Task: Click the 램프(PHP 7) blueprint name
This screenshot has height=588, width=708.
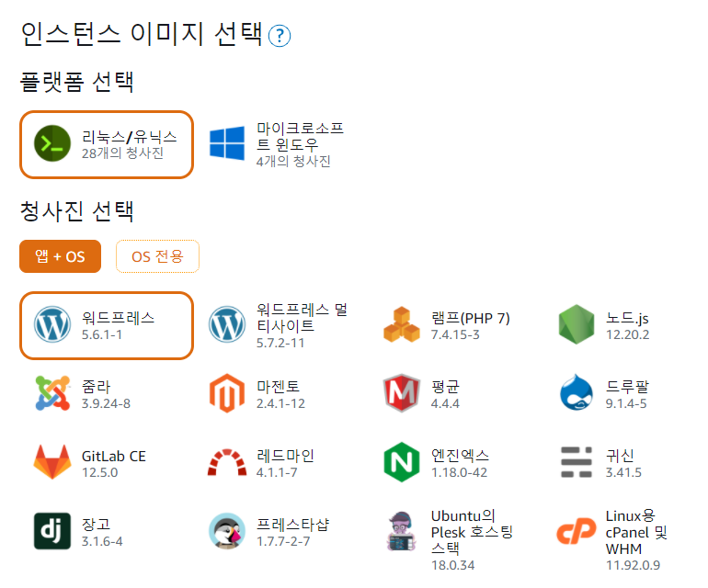Action: pyautogui.click(x=471, y=318)
